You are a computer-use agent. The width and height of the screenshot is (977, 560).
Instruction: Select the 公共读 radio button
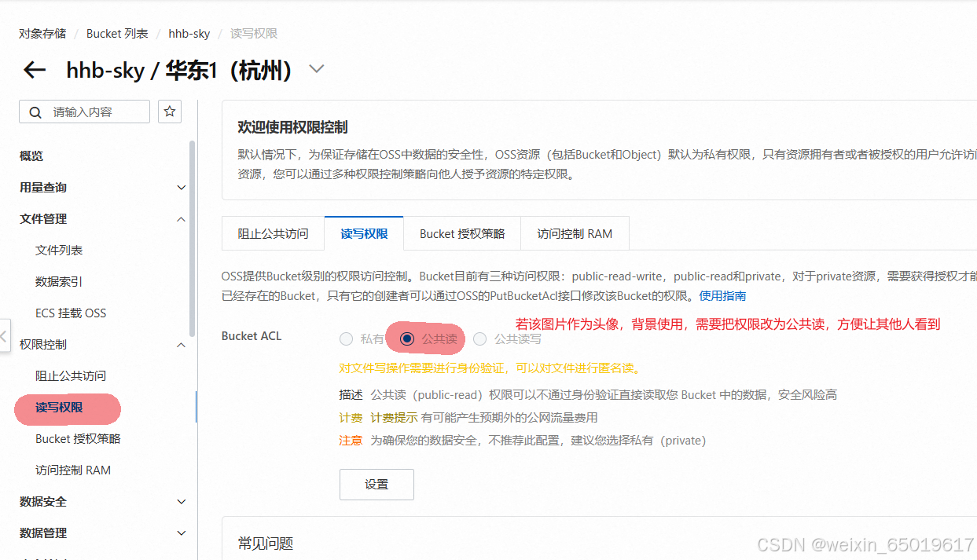coord(406,339)
